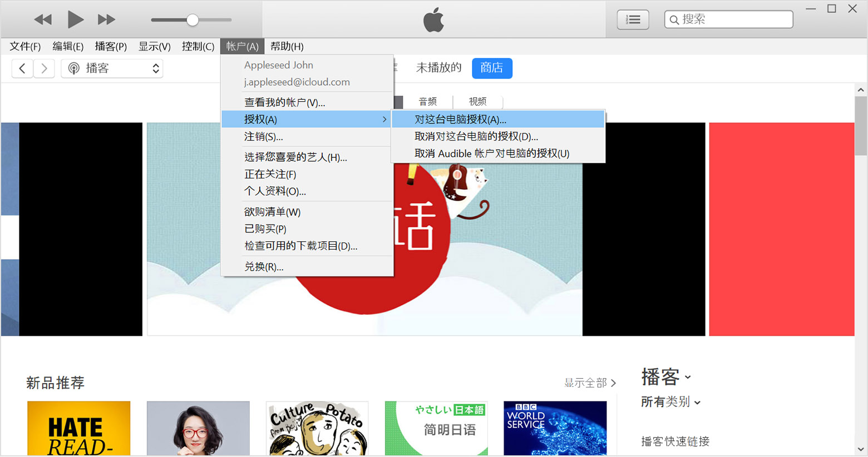Switch to the 视频 segment tab

(x=478, y=102)
